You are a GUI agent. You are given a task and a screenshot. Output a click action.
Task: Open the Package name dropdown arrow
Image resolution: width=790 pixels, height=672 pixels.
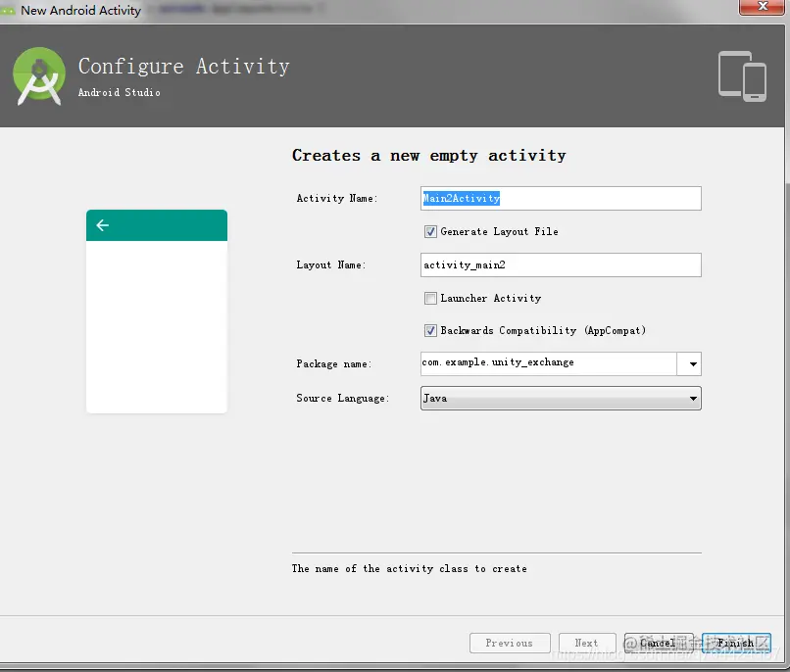[x=689, y=364]
